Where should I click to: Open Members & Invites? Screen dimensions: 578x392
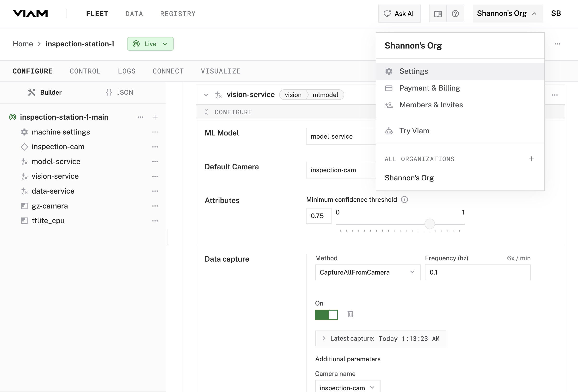(x=431, y=105)
